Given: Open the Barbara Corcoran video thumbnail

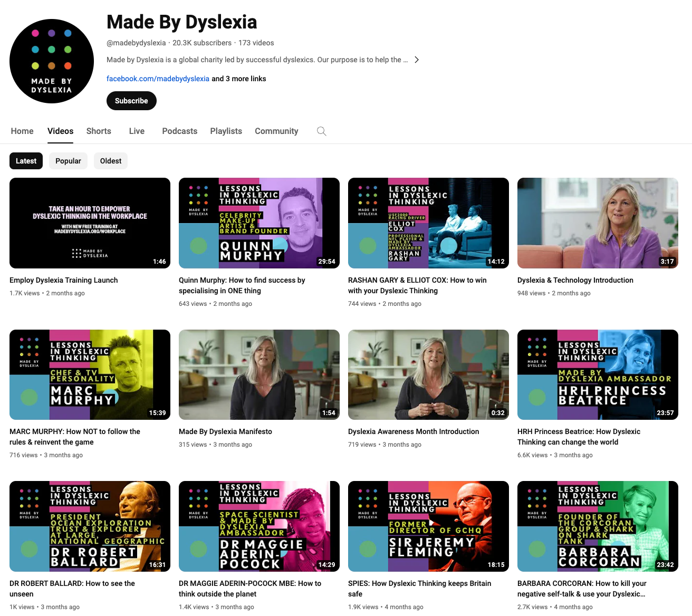Looking at the screenshot, I should [x=598, y=526].
